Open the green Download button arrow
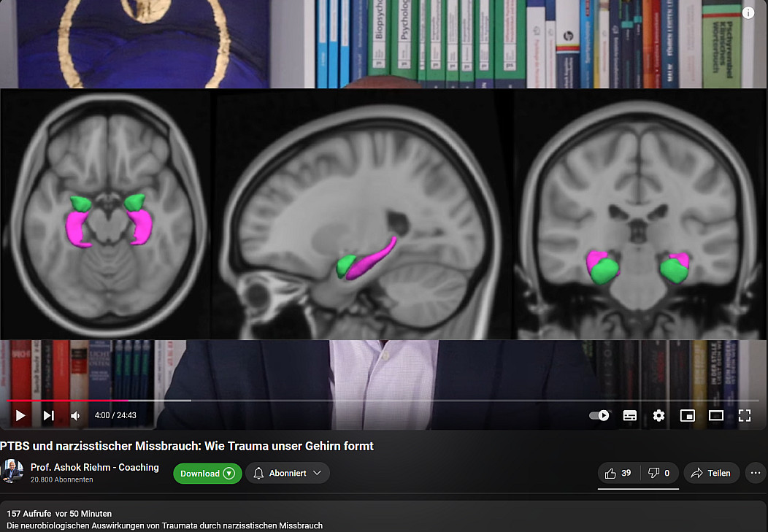This screenshot has width=768, height=532. point(229,473)
